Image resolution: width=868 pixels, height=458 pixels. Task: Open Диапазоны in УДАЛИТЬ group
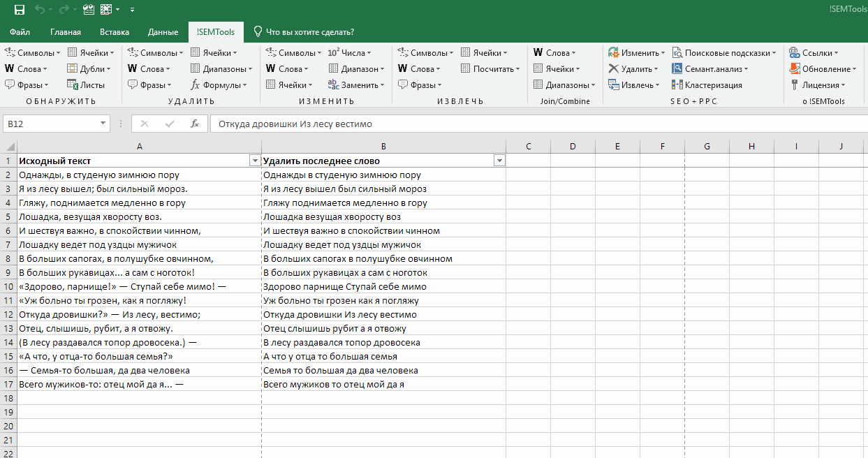(x=221, y=68)
